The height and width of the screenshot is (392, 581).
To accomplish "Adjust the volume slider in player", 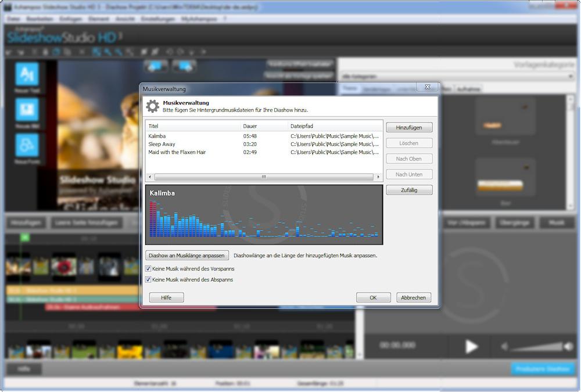I will coord(537,347).
